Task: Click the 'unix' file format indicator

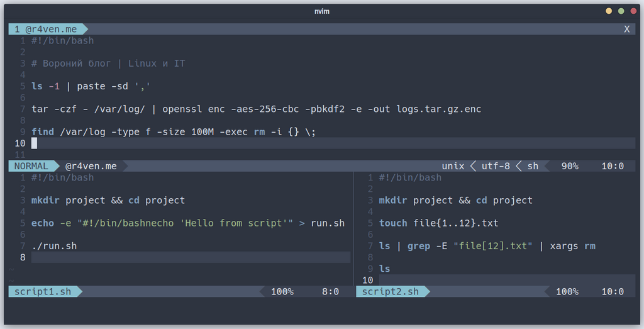Action: (453, 166)
